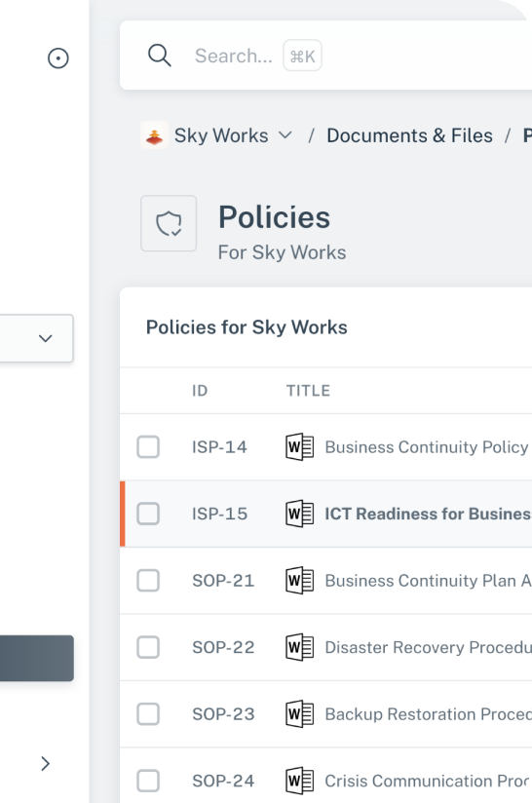Check the SOP-23 row checkbox
Screen dimensions: 532x803
pyautogui.click(x=148, y=714)
